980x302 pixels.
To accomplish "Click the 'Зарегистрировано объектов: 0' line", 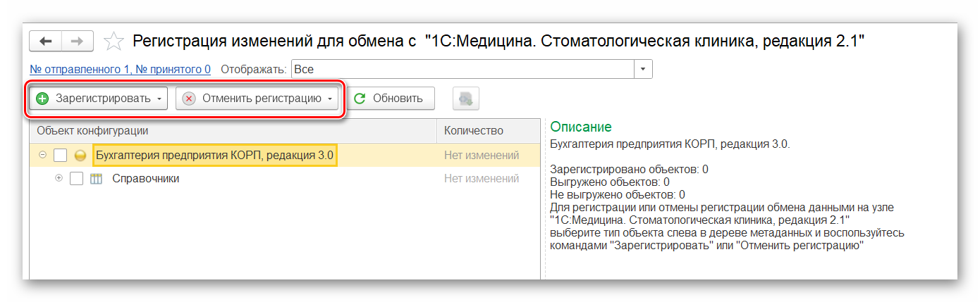I will pyautogui.click(x=629, y=169).
